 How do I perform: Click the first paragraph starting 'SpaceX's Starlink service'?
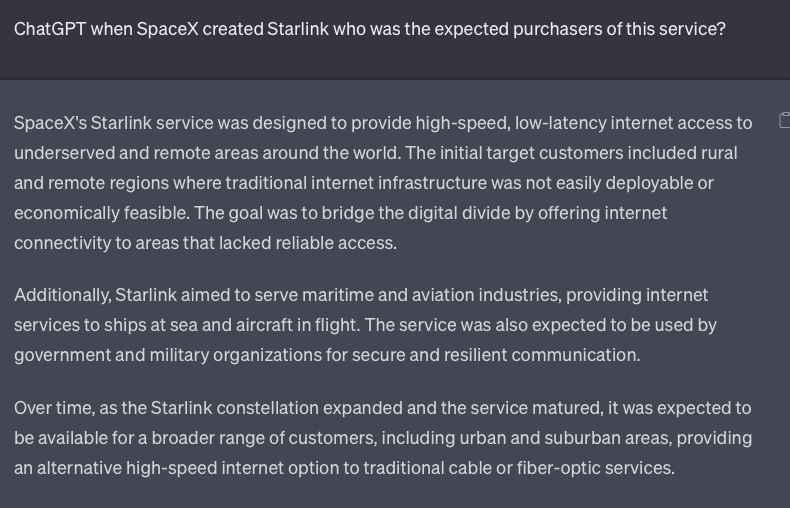383,183
